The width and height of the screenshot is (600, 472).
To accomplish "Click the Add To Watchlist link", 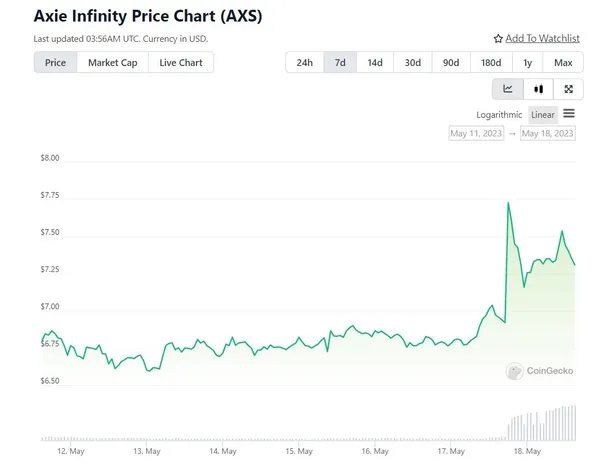I will tap(542, 39).
